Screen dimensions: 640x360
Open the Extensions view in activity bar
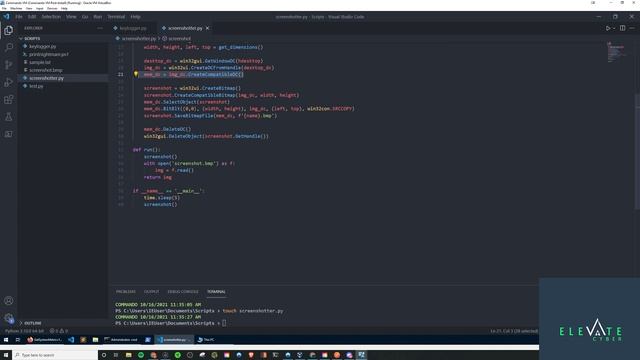[9, 100]
